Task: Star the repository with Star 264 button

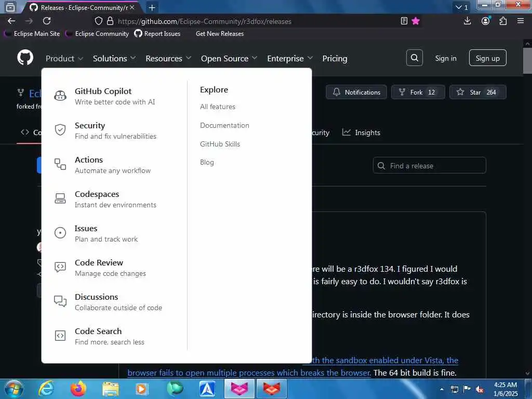Action: 478,92
